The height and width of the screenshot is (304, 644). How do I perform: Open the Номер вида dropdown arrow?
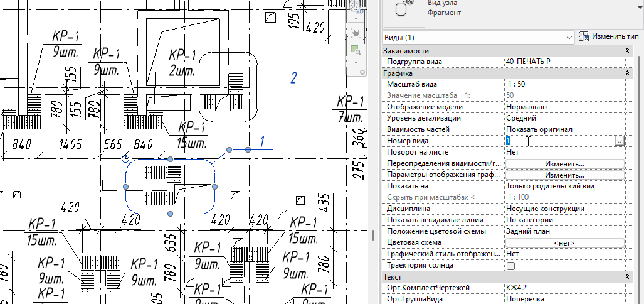click(620, 141)
